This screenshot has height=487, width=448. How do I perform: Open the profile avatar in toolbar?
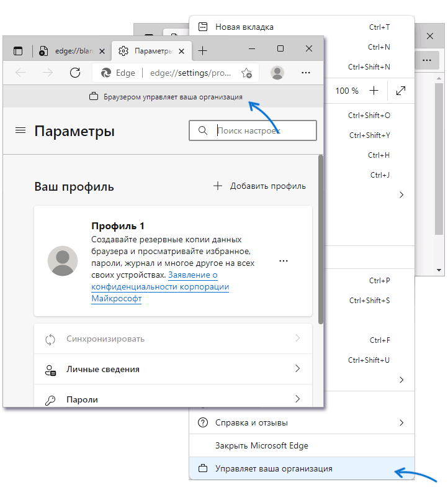click(277, 73)
